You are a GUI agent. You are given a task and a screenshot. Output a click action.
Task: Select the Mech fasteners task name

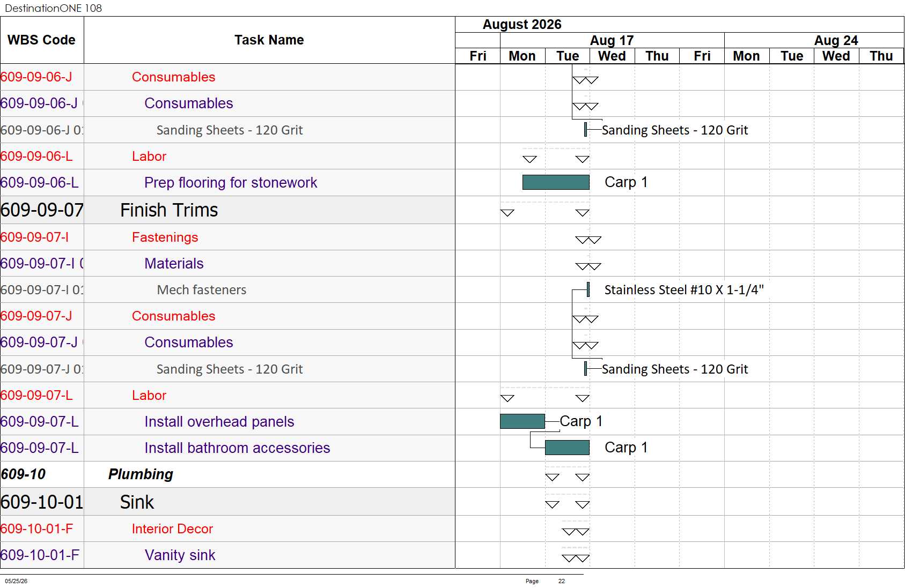point(202,290)
